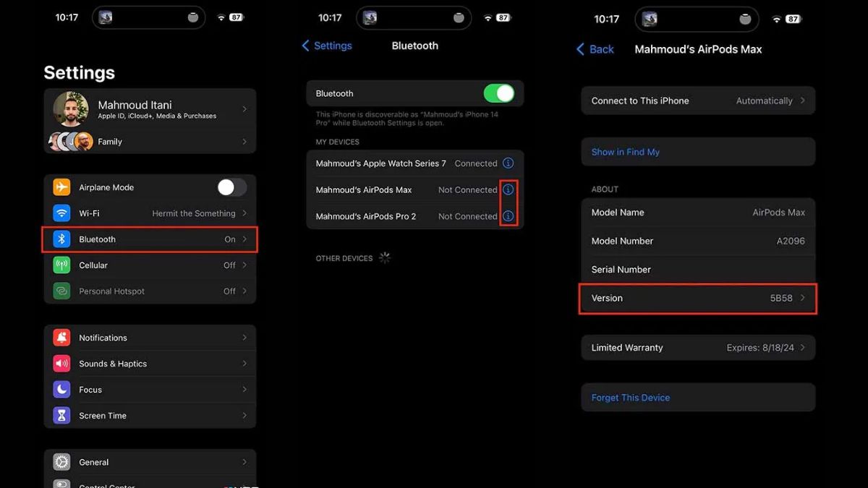Expand the Version 5B58 row chevron
Screen dimensions: 868x488
point(802,298)
